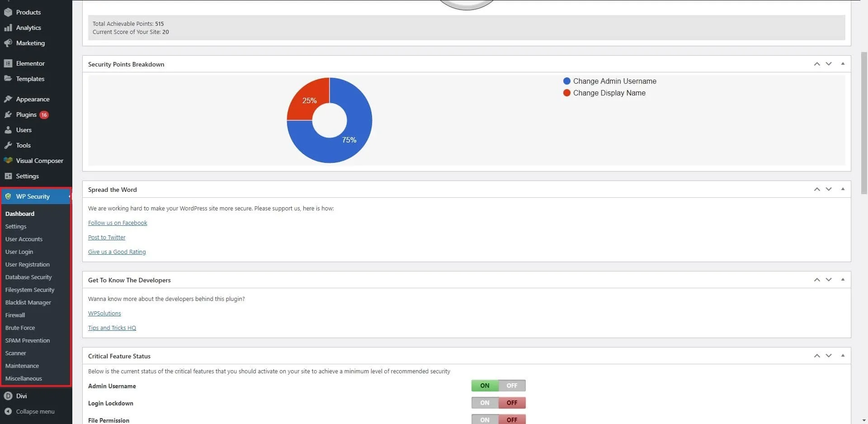Screen dimensions: 868x424
Task: Open the Elementor menu icon
Action: tap(8, 63)
